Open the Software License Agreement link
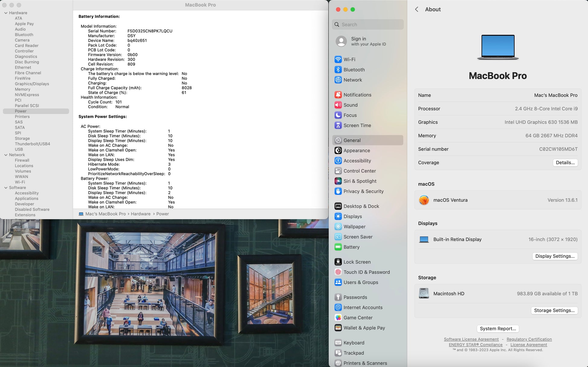The height and width of the screenshot is (367, 588). click(x=471, y=339)
